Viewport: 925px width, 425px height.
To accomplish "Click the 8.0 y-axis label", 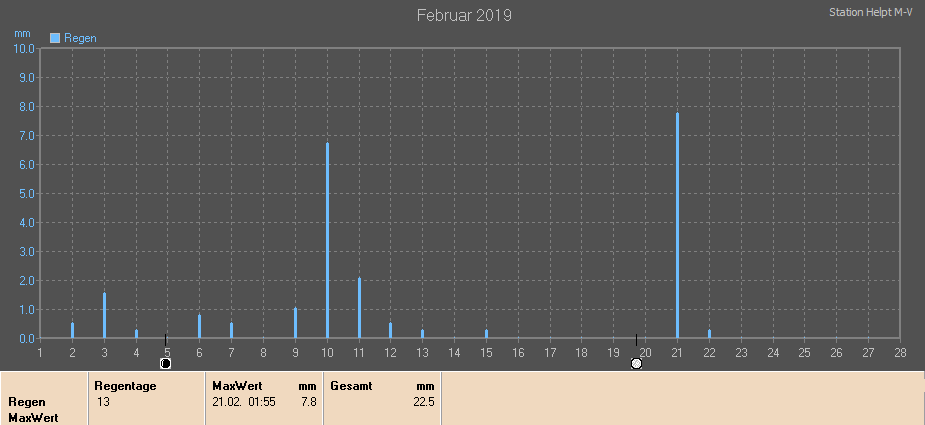I will tap(27, 107).
